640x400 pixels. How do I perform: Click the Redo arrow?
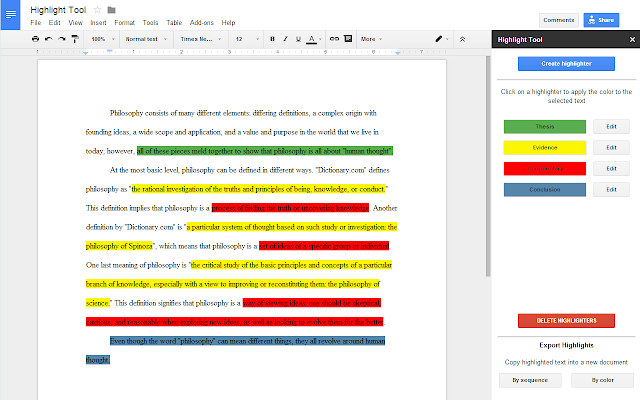coord(62,39)
